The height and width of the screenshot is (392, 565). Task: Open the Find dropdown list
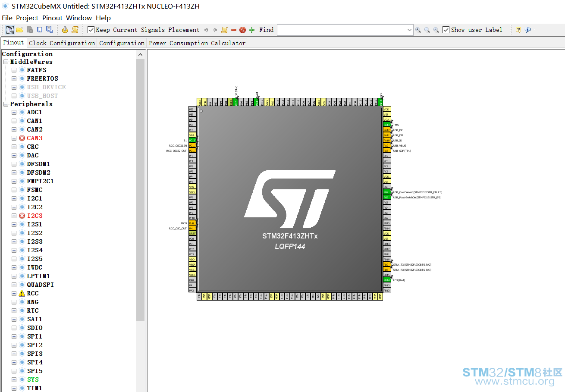(x=409, y=30)
